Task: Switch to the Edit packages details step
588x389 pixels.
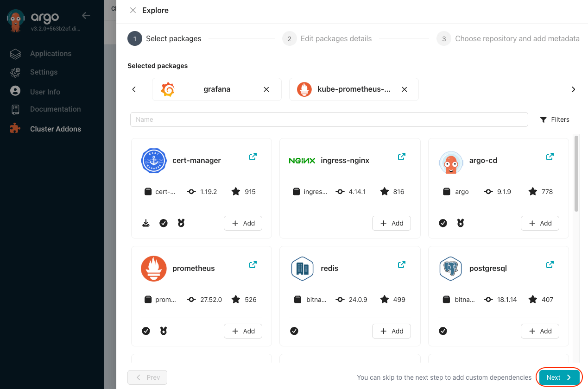Action: (x=327, y=38)
